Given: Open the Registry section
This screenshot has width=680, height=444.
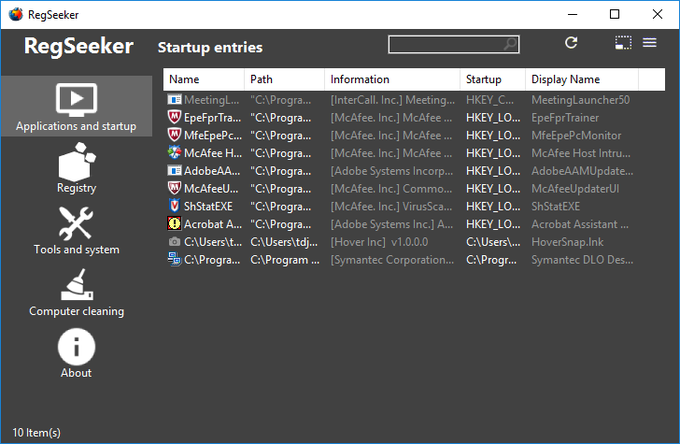Looking at the screenshot, I should coord(76,168).
